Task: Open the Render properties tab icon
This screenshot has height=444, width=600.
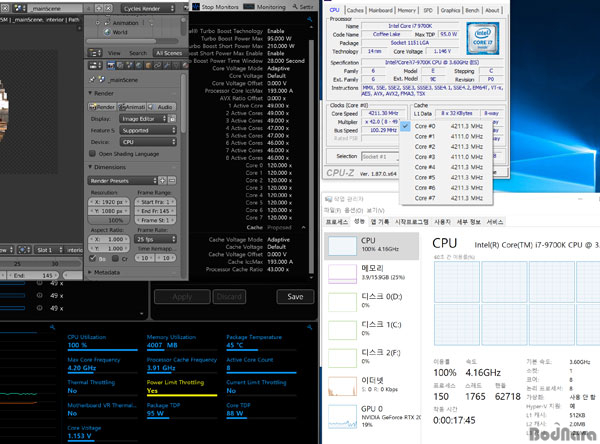Action: [x=111, y=65]
